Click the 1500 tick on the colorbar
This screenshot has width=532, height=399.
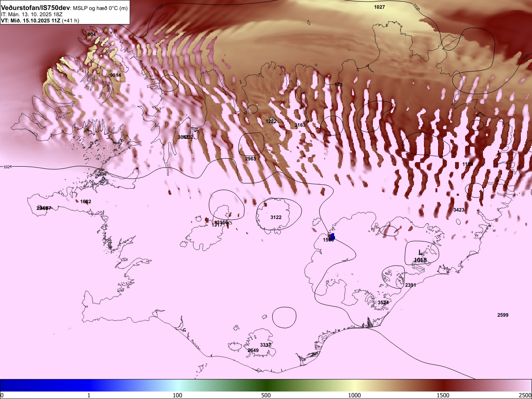443,395
